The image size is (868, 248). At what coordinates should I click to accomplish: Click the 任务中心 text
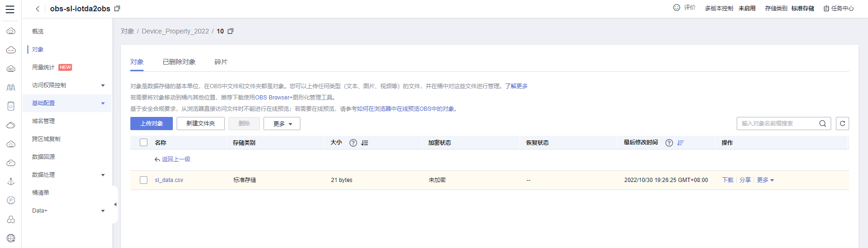click(x=842, y=8)
